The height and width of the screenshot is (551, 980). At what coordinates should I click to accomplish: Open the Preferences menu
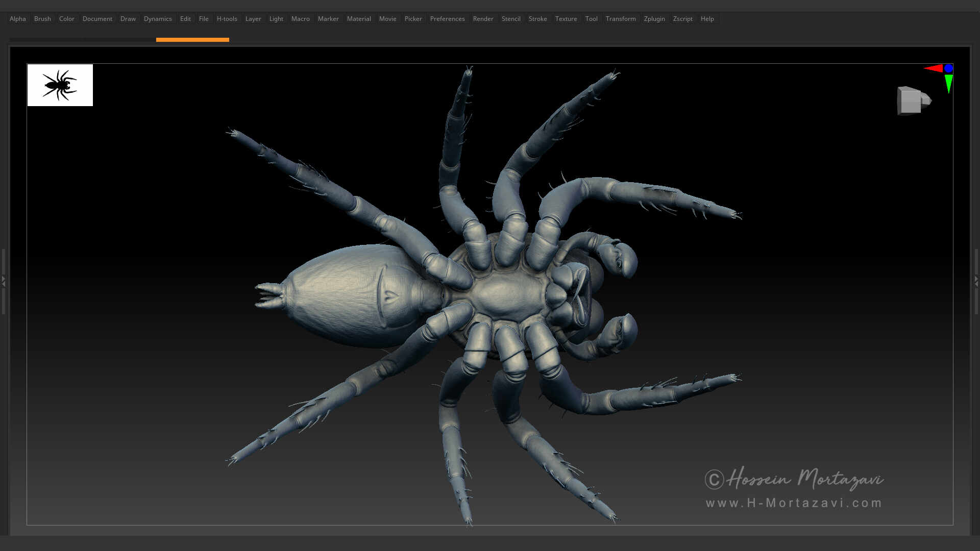pyautogui.click(x=448, y=18)
